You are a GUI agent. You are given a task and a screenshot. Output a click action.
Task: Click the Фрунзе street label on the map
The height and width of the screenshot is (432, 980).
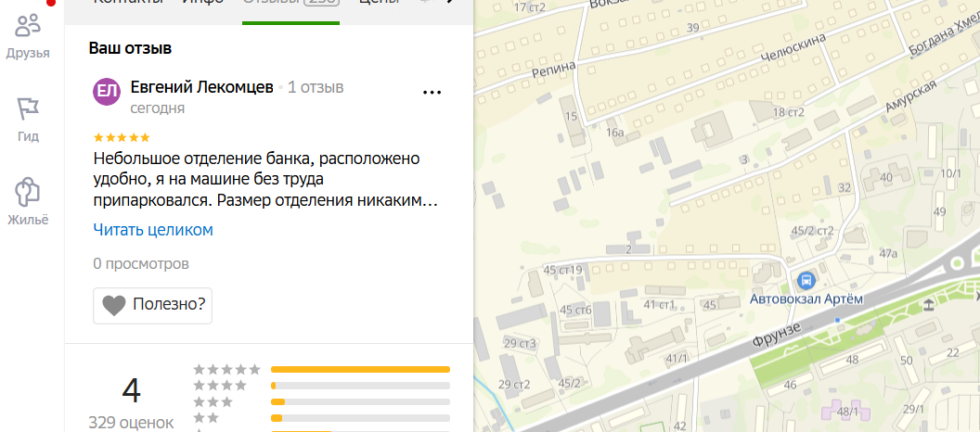point(777,336)
